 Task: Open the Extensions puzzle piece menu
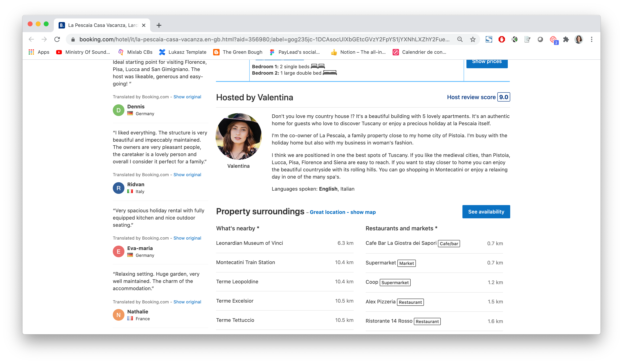(566, 39)
